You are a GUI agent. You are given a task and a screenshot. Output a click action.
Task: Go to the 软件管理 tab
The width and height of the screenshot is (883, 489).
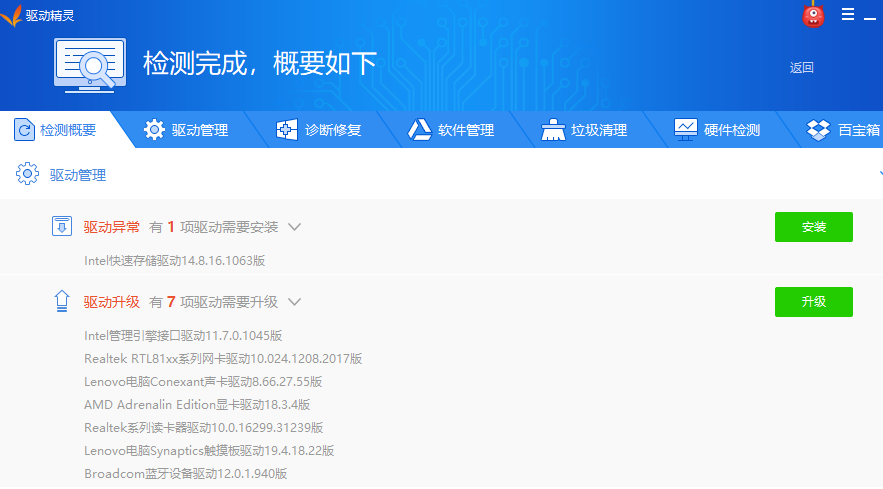point(452,130)
